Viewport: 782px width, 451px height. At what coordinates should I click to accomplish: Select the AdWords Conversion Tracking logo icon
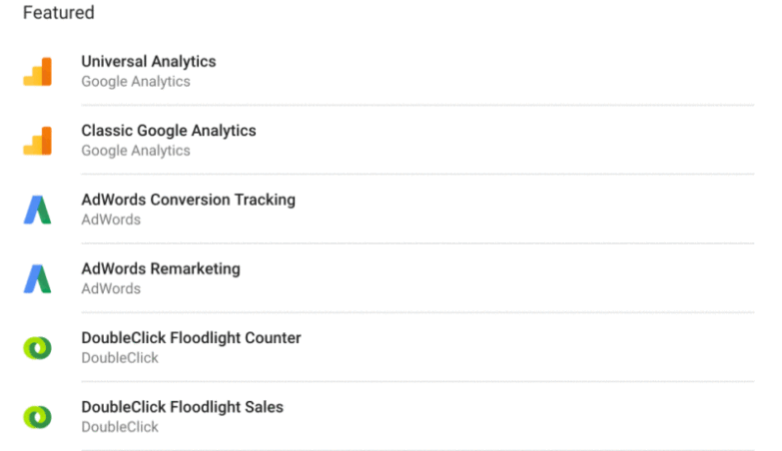37,210
